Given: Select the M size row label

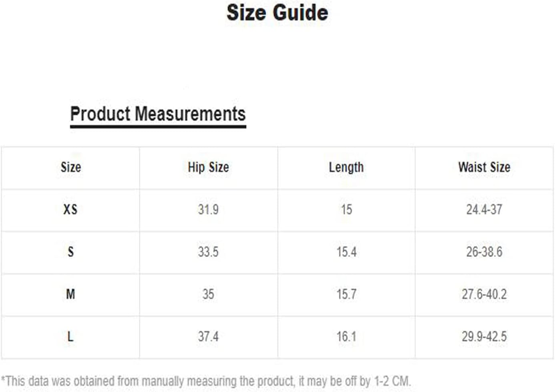Looking at the screenshot, I should (70, 294).
